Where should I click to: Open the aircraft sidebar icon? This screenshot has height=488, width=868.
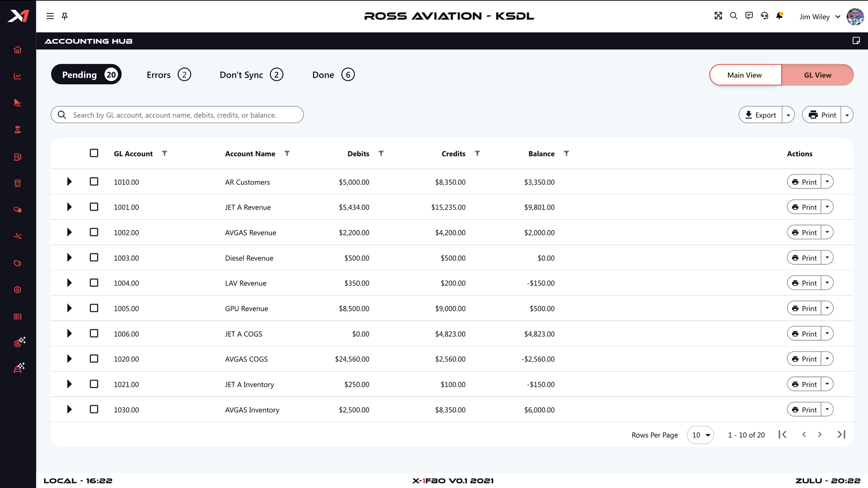18,103
